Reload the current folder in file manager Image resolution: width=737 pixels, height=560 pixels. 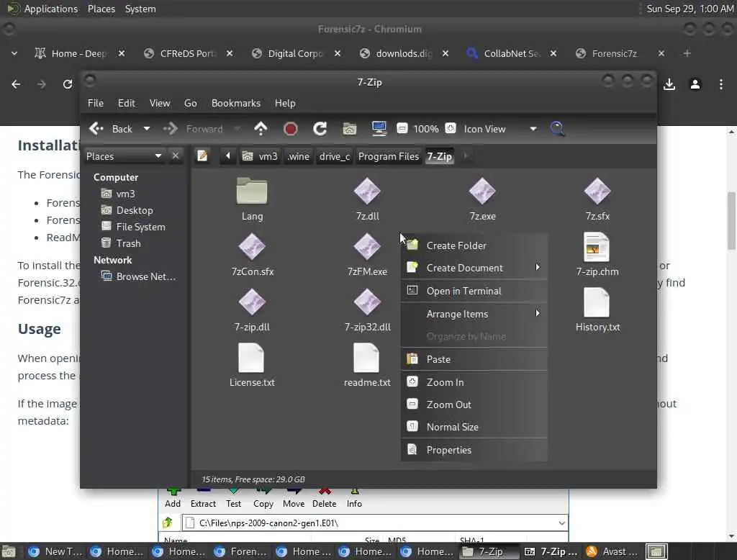(x=320, y=128)
